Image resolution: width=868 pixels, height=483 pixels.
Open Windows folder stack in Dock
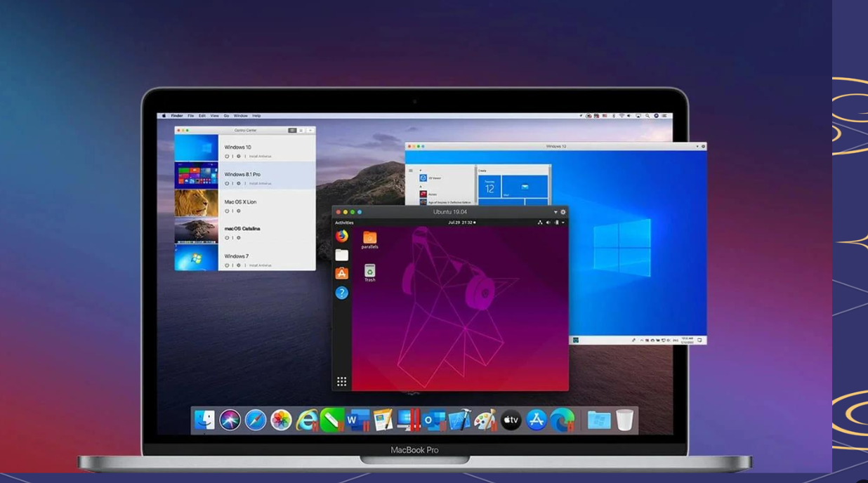(x=598, y=420)
